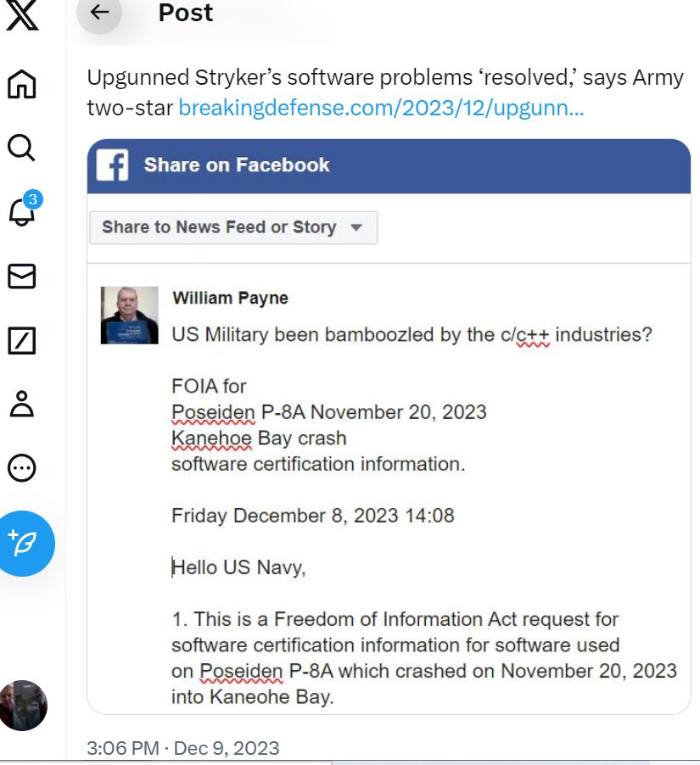Click the William Payne name
700x765 pixels.
pos(231,298)
